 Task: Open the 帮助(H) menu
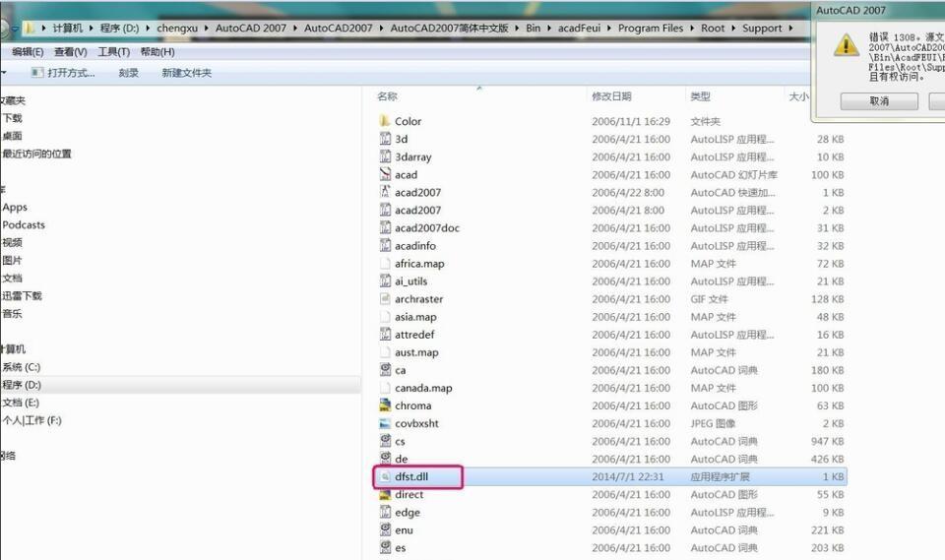pyautogui.click(x=157, y=52)
